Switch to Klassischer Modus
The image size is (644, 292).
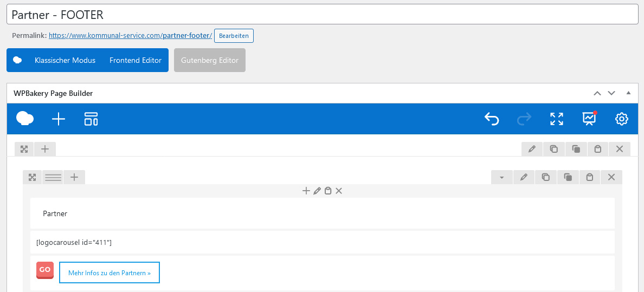click(x=65, y=60)
